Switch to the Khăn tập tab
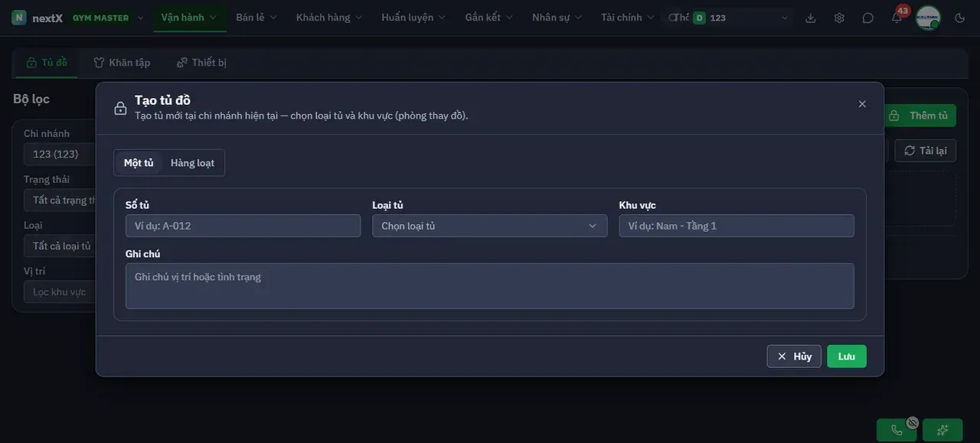This screenshot has height=443, width=980. click(x=122, y=63)
